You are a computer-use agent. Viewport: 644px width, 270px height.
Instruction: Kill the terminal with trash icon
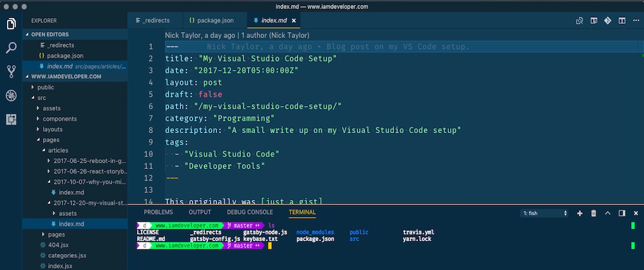point(594,213)
